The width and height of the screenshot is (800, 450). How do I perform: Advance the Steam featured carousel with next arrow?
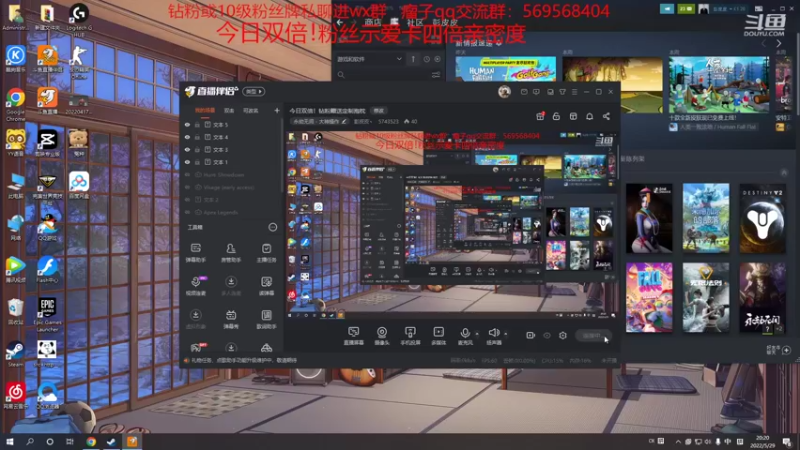pos(779,43)
